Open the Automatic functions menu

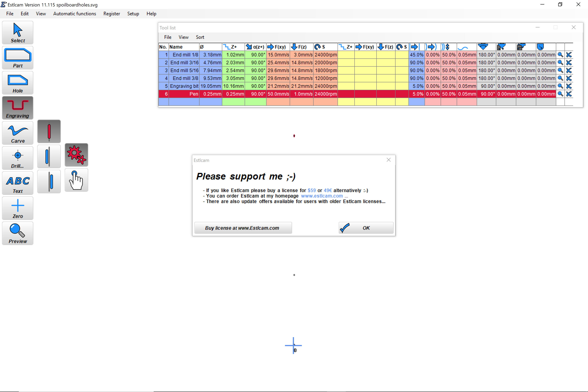point(74,14)
